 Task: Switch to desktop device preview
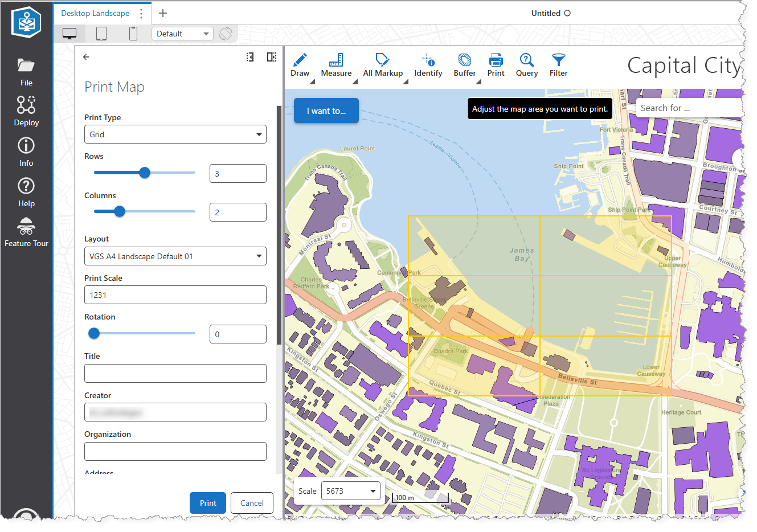[69, 34]
